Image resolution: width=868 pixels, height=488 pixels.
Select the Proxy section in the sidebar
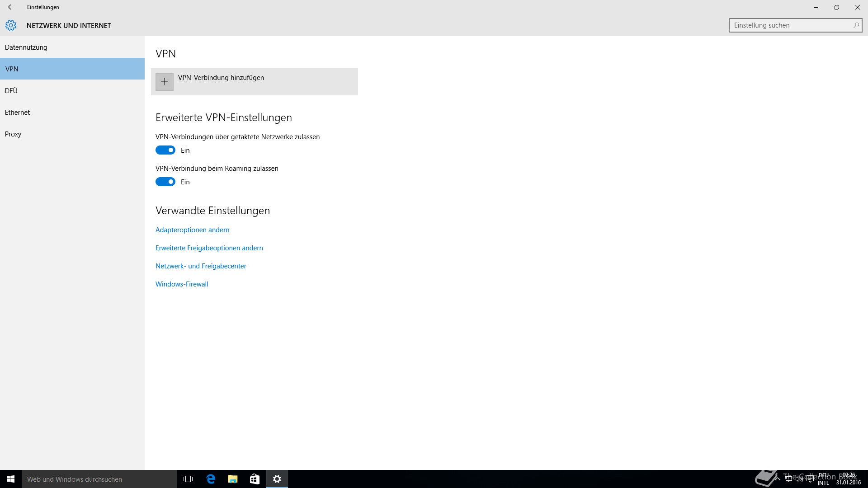click(13, 134)
